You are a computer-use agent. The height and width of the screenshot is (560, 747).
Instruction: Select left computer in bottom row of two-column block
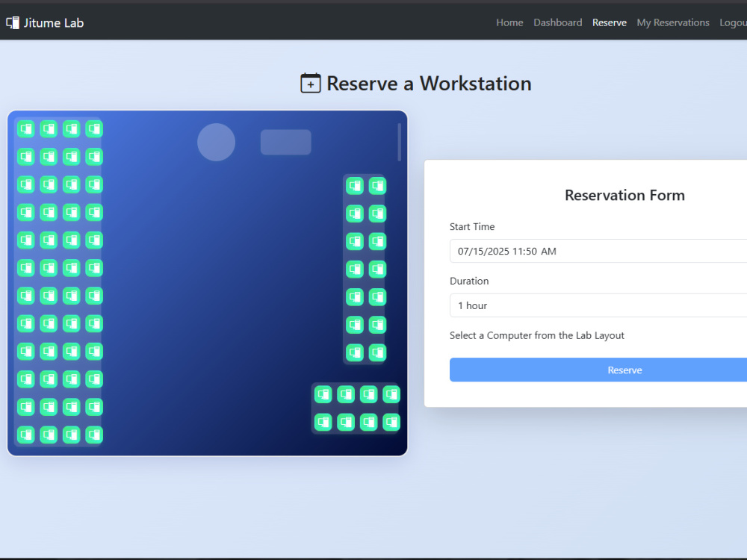click(x=354, y=352)
